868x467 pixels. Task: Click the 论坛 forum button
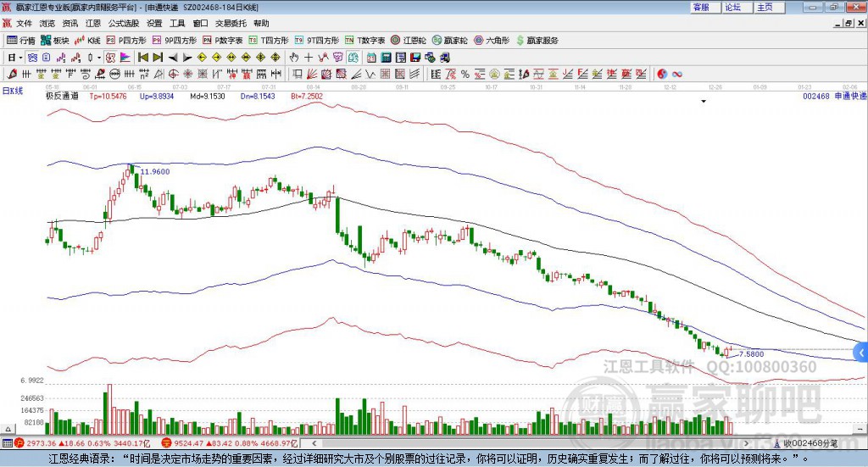click(737, 7)
